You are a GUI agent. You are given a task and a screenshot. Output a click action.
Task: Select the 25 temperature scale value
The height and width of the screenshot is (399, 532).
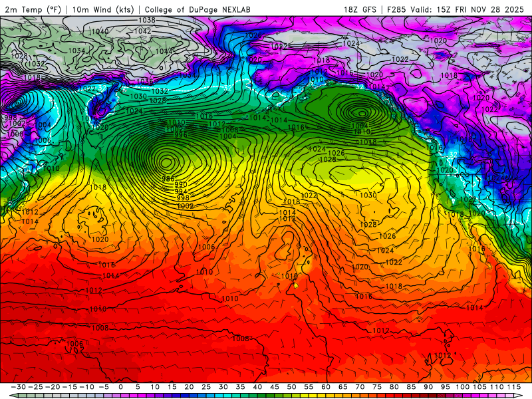tap(206, 387)
